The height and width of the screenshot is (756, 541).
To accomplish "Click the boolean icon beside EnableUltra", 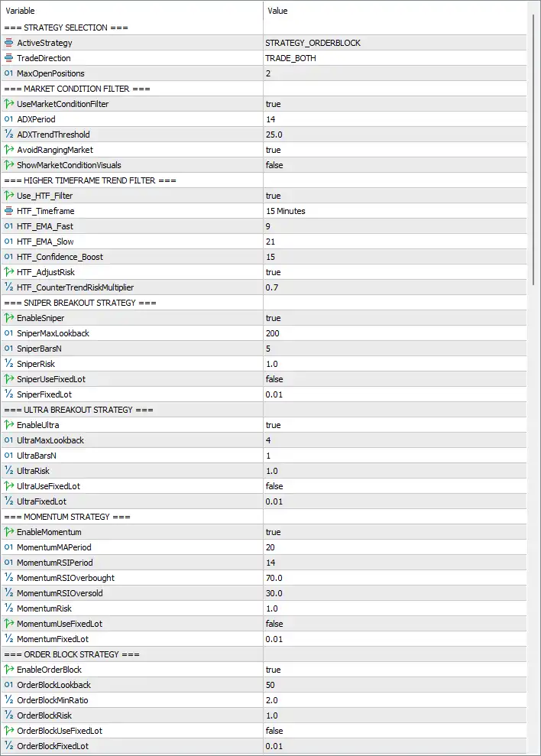I will pyautogui.click(x=8, y=425).
